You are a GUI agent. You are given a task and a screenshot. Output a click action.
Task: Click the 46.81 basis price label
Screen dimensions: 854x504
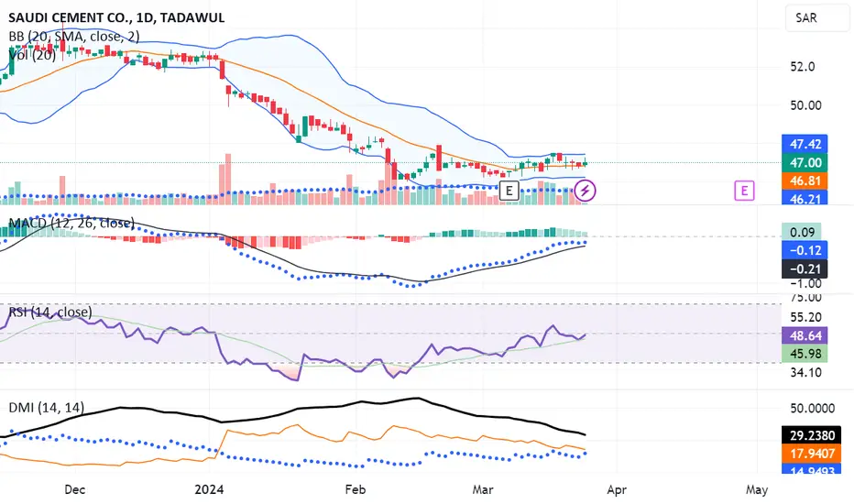point(805,181)
